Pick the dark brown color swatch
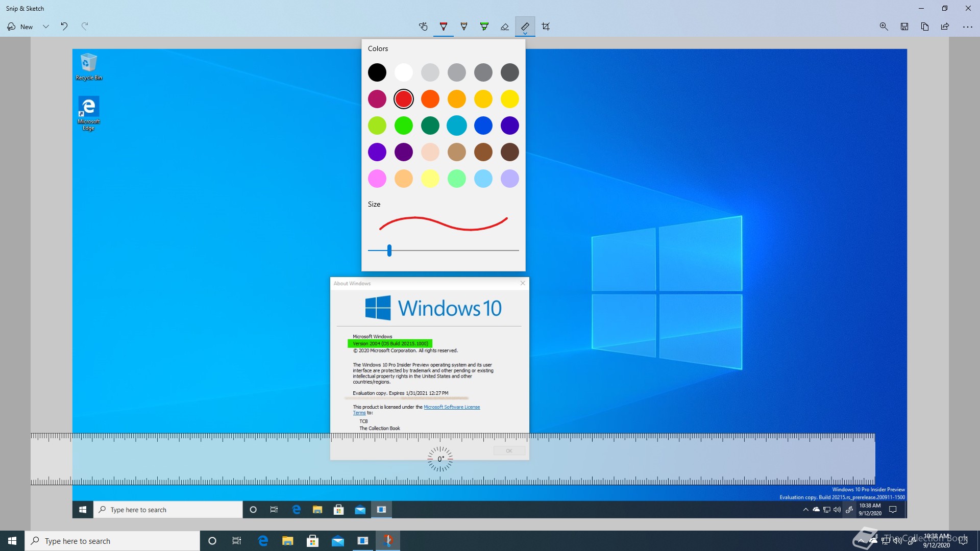The height and width of the screenshot is (551, 980). coord(510,152)
